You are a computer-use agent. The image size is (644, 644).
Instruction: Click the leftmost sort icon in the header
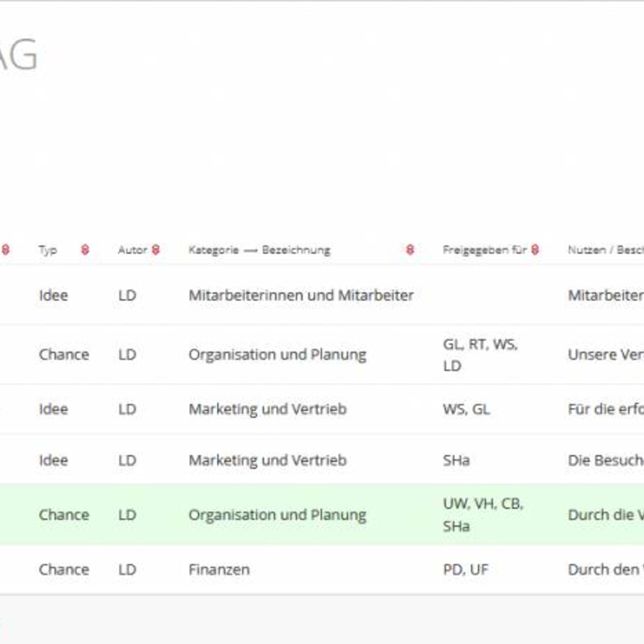pos(5,249)
